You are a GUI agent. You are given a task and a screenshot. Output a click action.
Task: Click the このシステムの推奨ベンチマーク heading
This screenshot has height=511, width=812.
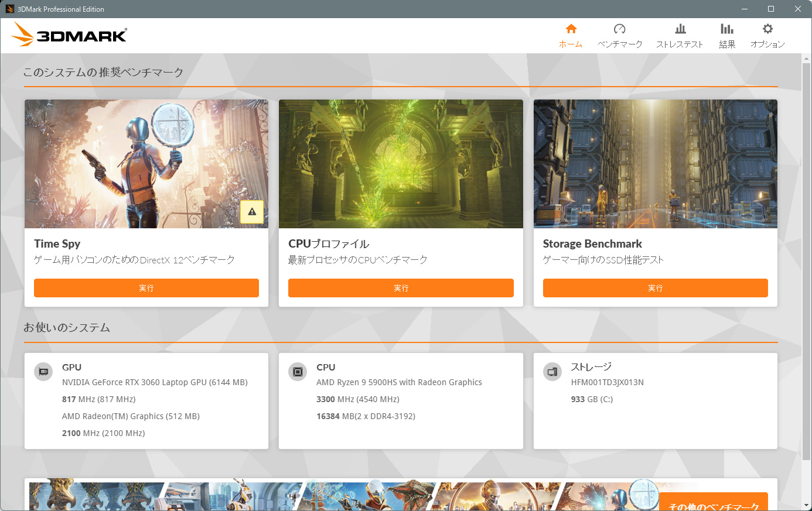[103, 73]
